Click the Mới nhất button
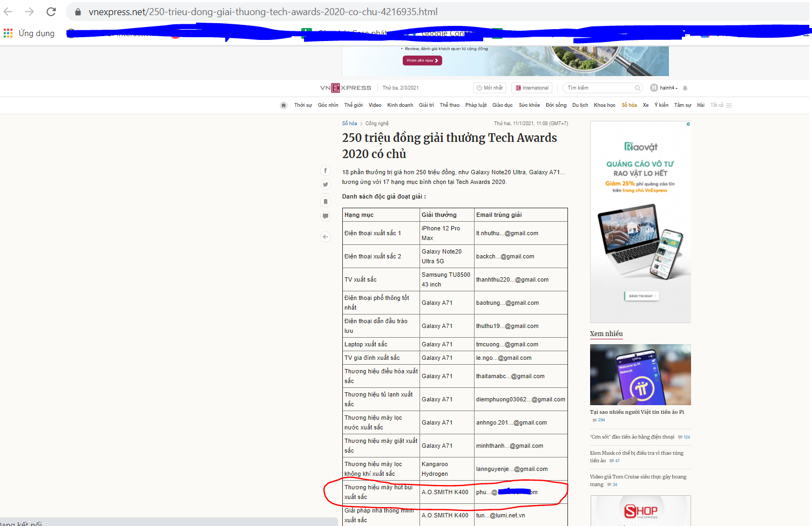 (x=489, y=88)
